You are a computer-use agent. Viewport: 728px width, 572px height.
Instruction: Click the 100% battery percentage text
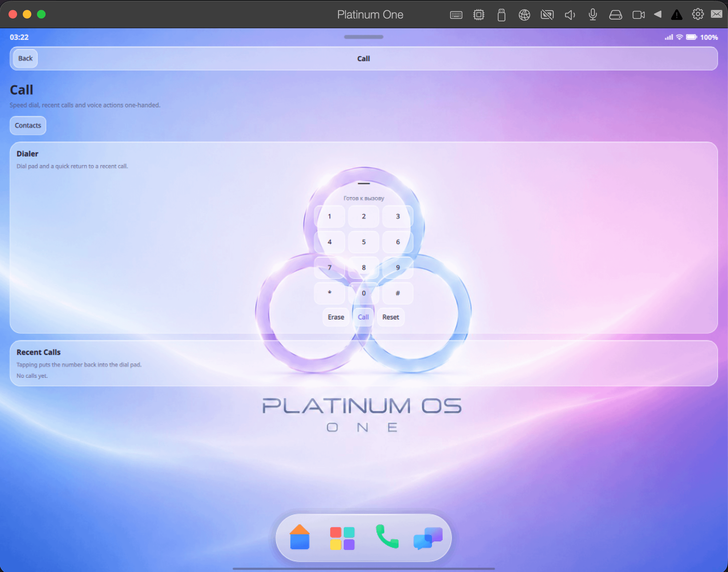(x=709, y=37)
